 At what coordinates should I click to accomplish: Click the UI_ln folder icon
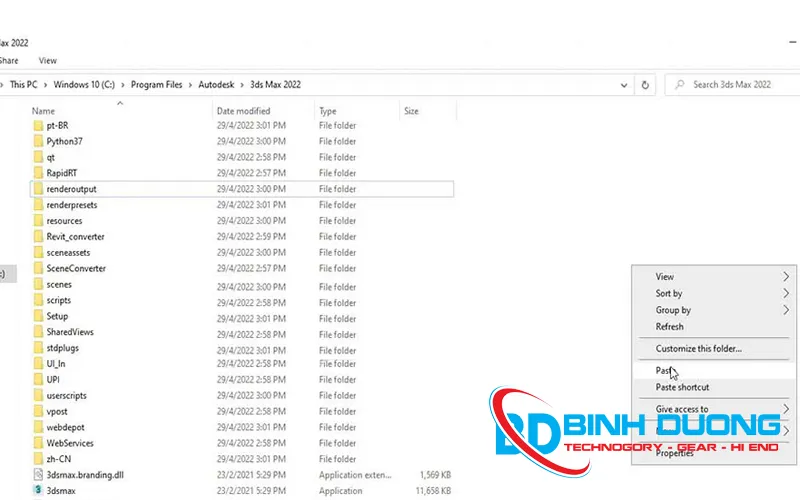[x=38, y=363]
